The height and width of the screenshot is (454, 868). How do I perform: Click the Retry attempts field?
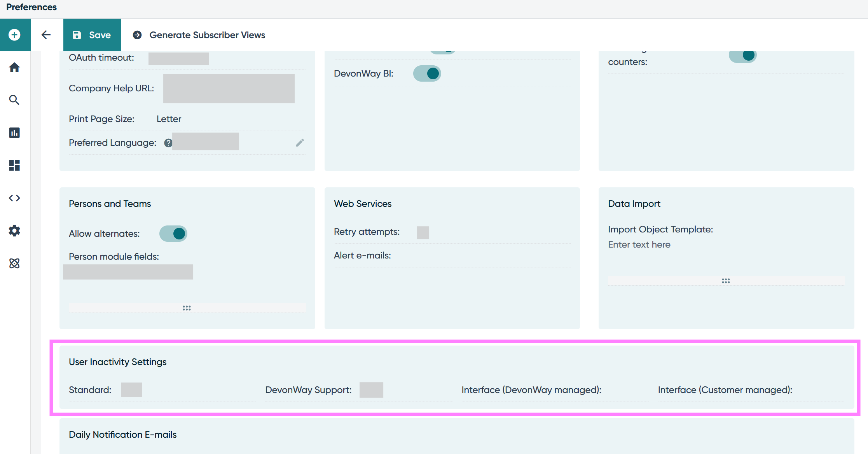pyautogui.click(x=423, y=232)
